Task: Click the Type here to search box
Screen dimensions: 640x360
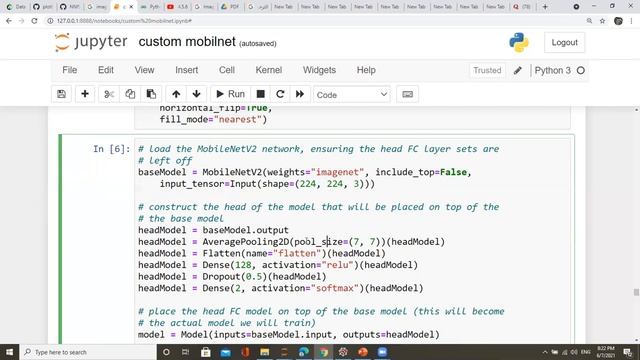Action: coord(88,352)
